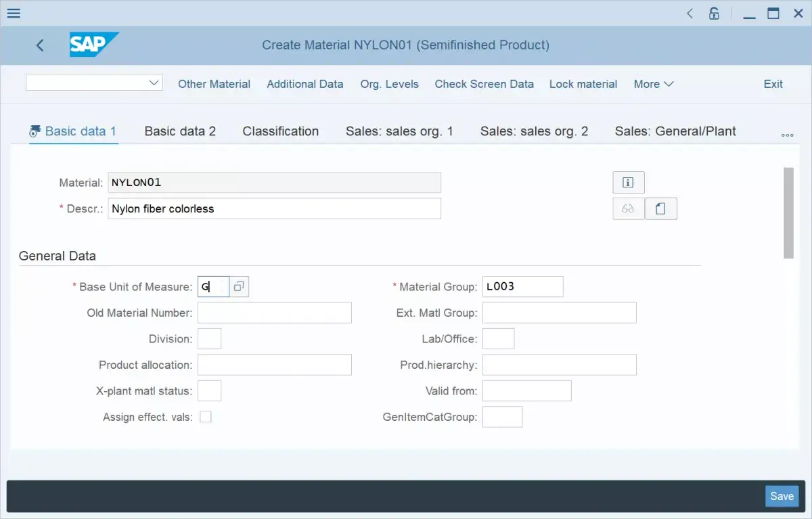Click the 'General Data' section heading
Viewport: 812px width, 519px height.
tap(58, 256)
